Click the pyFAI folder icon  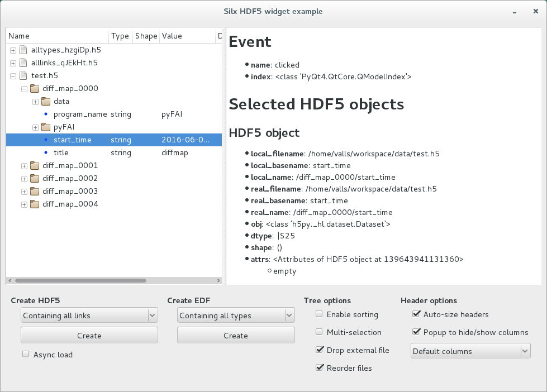click(46, 127)
